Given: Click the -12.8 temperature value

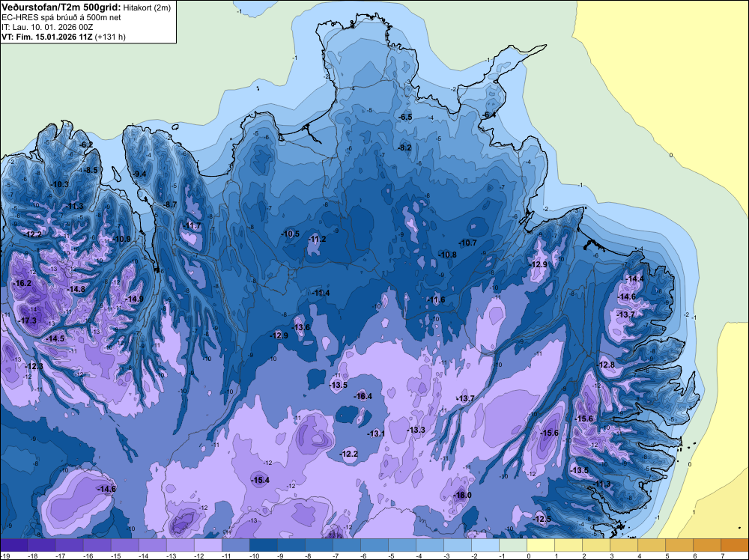Looking at the screenshot, I should [606, 365].
